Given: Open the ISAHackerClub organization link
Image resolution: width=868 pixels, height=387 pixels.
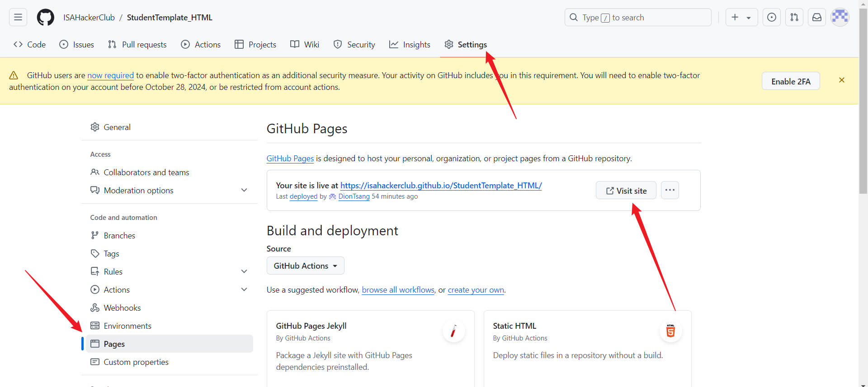Looking at the screenshot, I should click(x=89, y=18).
